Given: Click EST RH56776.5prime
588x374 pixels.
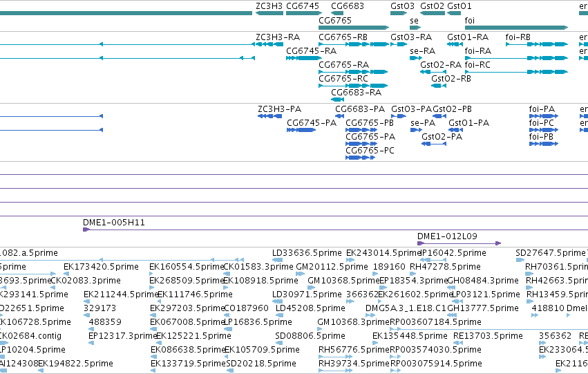Looking at the screenshot, I should point(335,357).
